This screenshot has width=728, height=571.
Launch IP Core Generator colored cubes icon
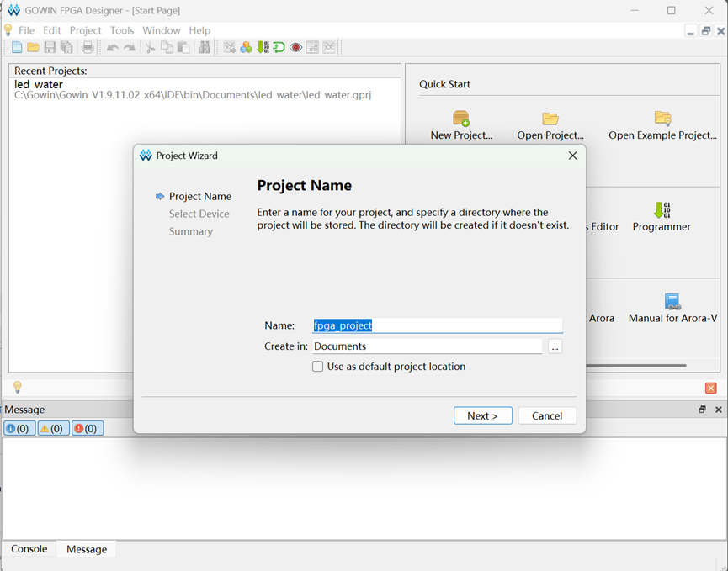[x=246, y=47]
